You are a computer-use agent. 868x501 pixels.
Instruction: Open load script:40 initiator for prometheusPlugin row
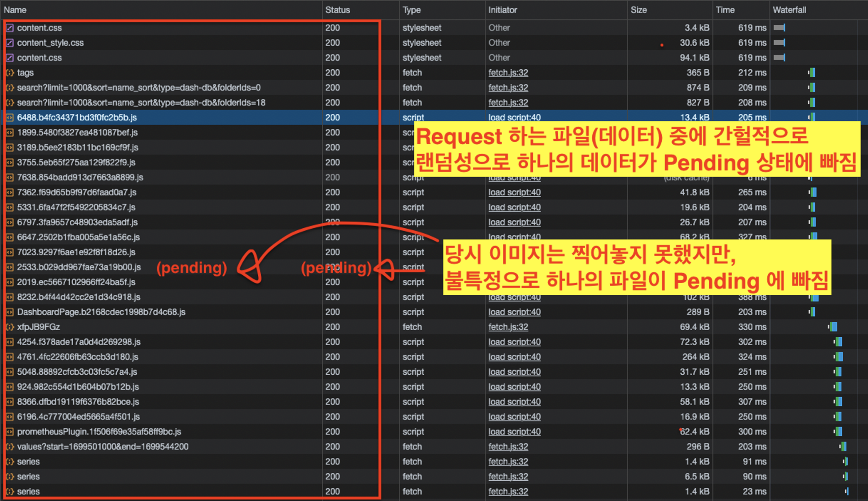tap(514, 432)
